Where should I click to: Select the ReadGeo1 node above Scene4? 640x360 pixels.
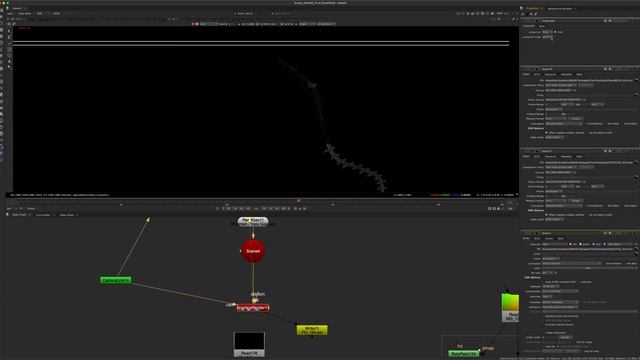point(253,222)
